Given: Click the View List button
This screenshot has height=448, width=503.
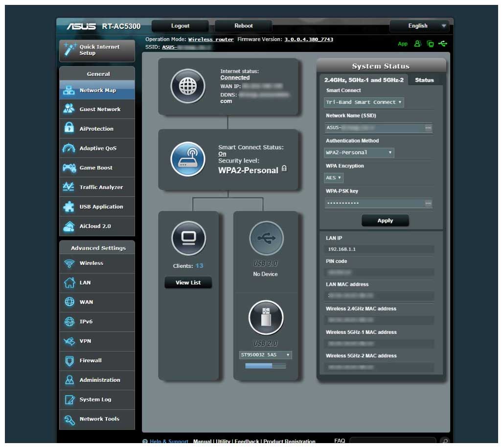Looking at the screenshot, I should pyautogui.click(x=188, y=283).
